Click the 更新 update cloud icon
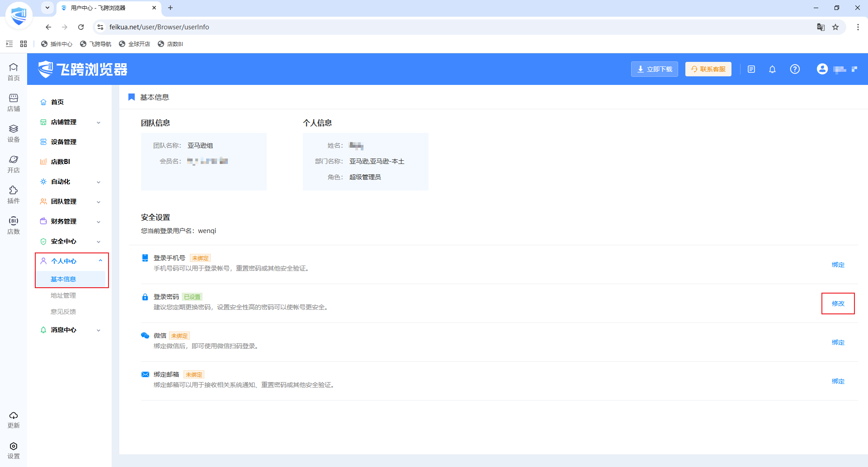Viewport: 868px width, 467px height. tap(14, 420)
